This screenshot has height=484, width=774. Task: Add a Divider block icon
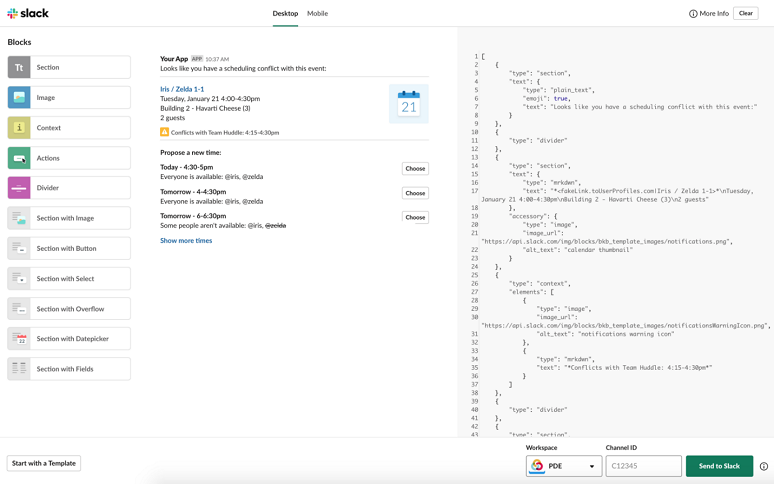pyautogui.click(x=19, y=188)
